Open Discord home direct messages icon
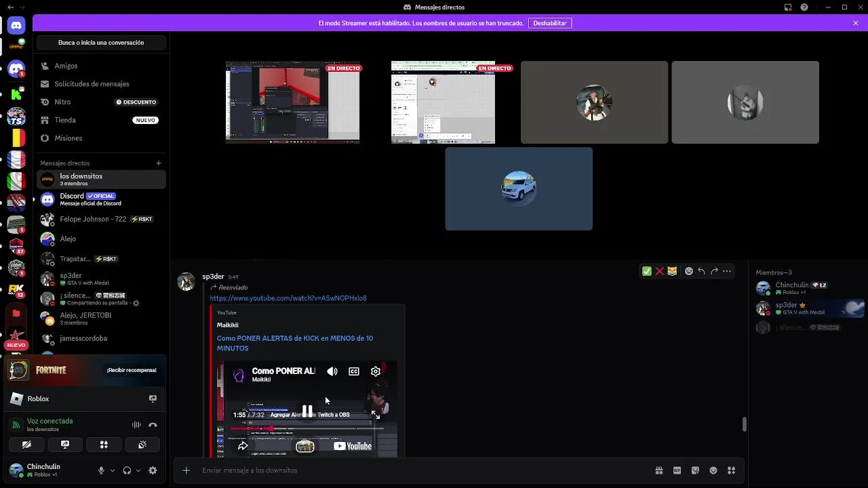868x488 pixels. tap(16, 26)
